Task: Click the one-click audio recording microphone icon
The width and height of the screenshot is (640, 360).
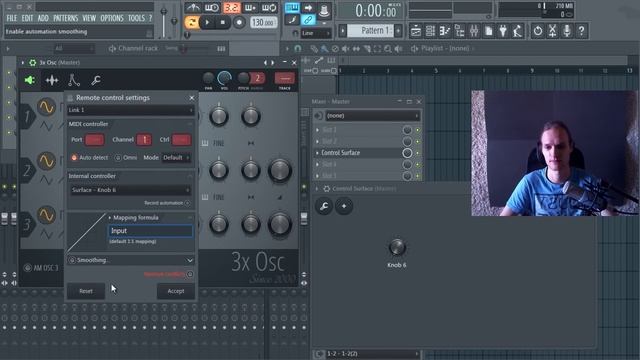Action: [567, 31]
